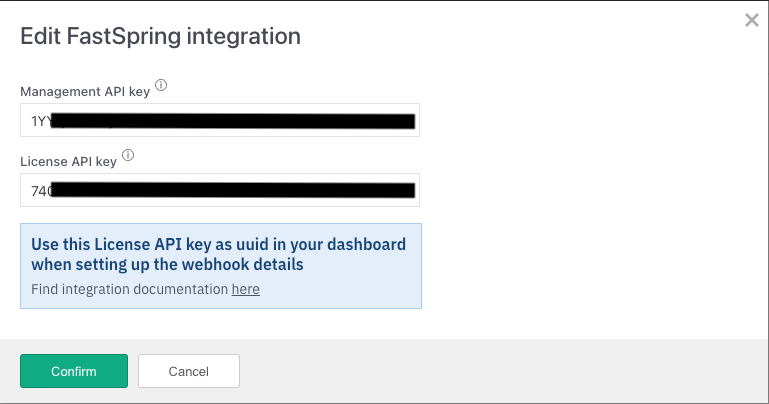Click info icon beside Management API key
Image resolution: width=769 pixels, height=404 pixels.
[161, 86]
